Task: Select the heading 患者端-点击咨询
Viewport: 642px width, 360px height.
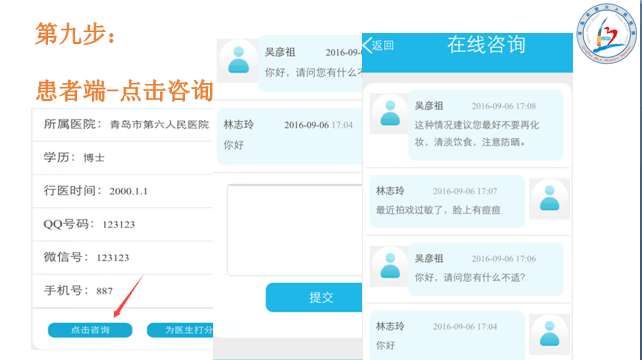Action: (124, 91)
